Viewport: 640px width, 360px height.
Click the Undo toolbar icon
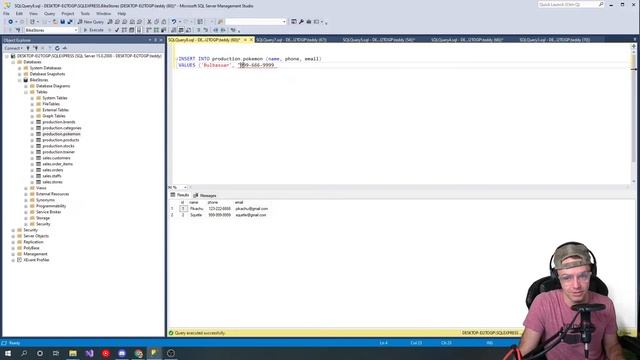click(x=174, y=22)
